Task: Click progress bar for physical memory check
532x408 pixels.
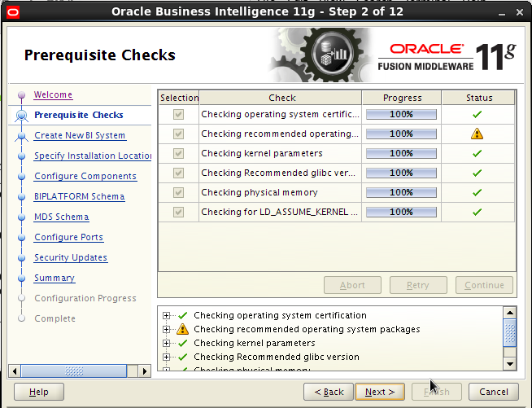Action: tap(401, 193)
